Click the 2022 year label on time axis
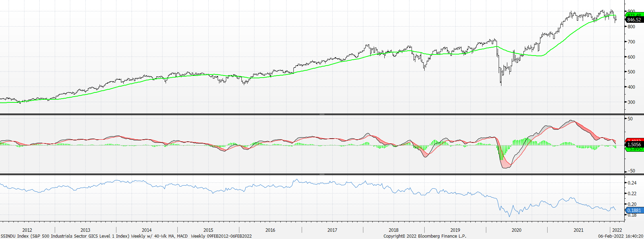644x239 pixels. click(617, 230)
